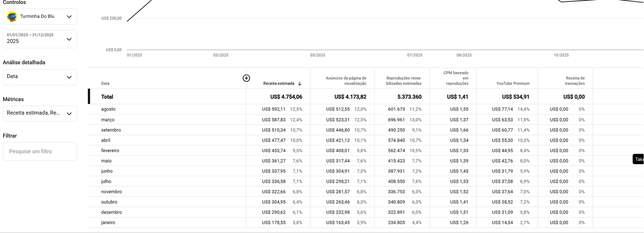
Task: Select the setembro table row
Action: (x=365, y=130)
